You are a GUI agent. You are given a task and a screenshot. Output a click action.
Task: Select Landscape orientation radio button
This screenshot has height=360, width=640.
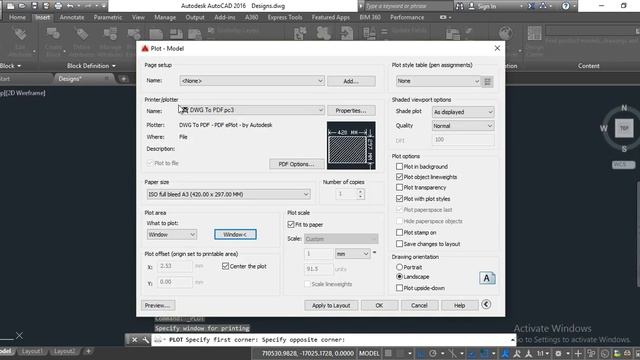pyautogui.click(x=399, y=277)
